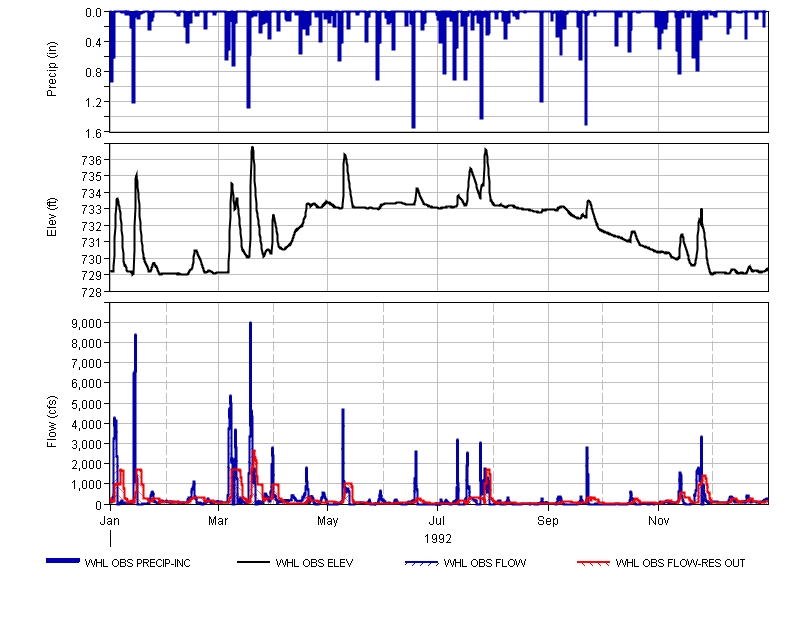Screen dimensions: 800x627
Task: Click the May label on the time axis
Action: (x=328, y=522)
